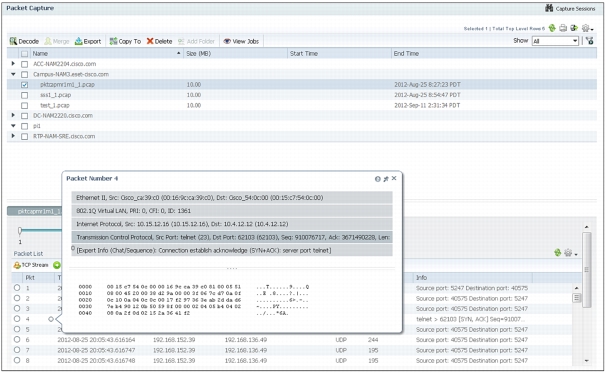607x373 pixels.
Task: Select the radio button for packet 2
Action: [x=17, y=298]
